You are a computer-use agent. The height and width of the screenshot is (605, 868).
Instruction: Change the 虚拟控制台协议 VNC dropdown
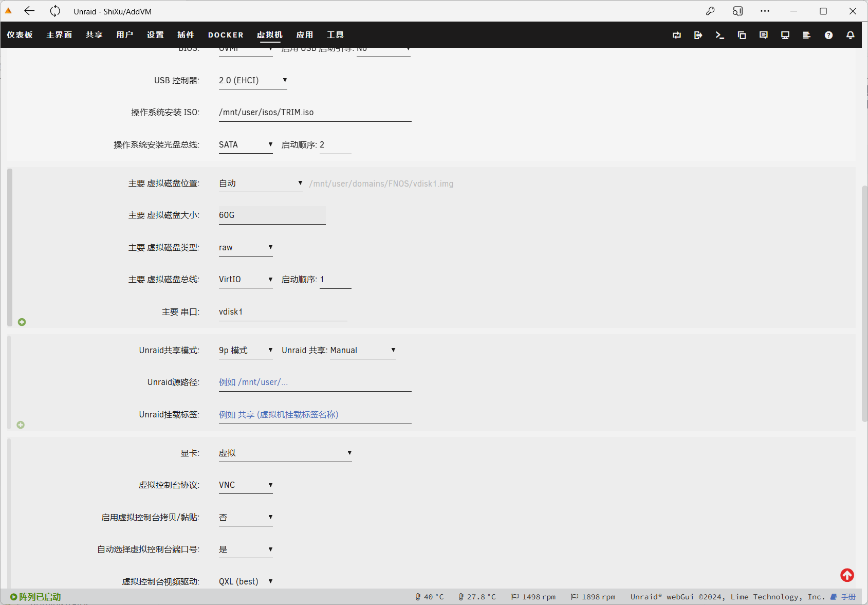click(245, 485)
